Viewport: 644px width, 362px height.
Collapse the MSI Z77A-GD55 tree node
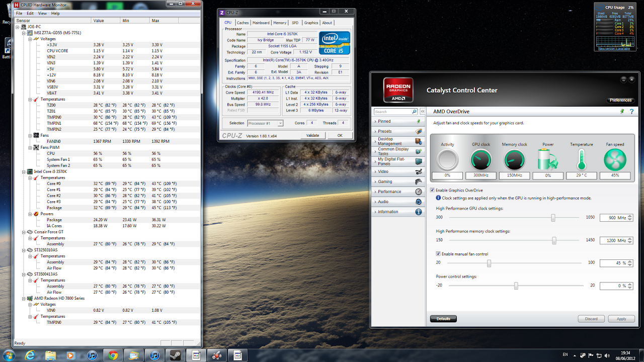tap(24, 33)
